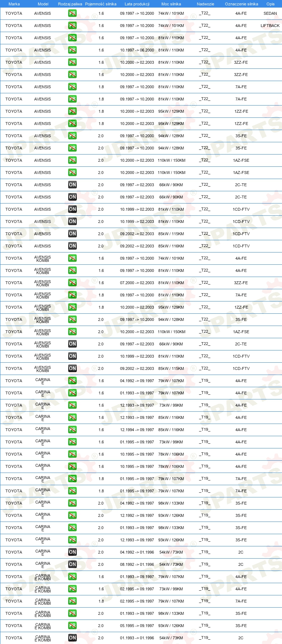Click the Pojemność silnika column header
282x644 pixels.
pos(101,4)
